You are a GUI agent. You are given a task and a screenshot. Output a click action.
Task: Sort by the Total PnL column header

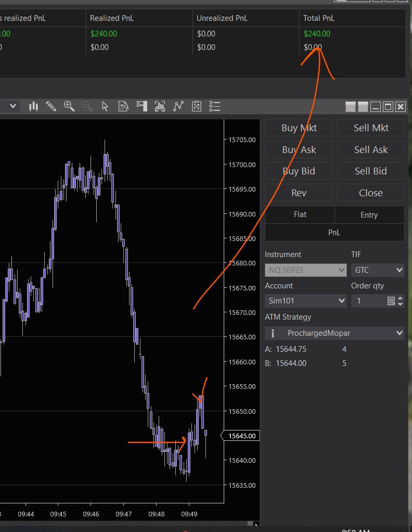coord(319,18)
